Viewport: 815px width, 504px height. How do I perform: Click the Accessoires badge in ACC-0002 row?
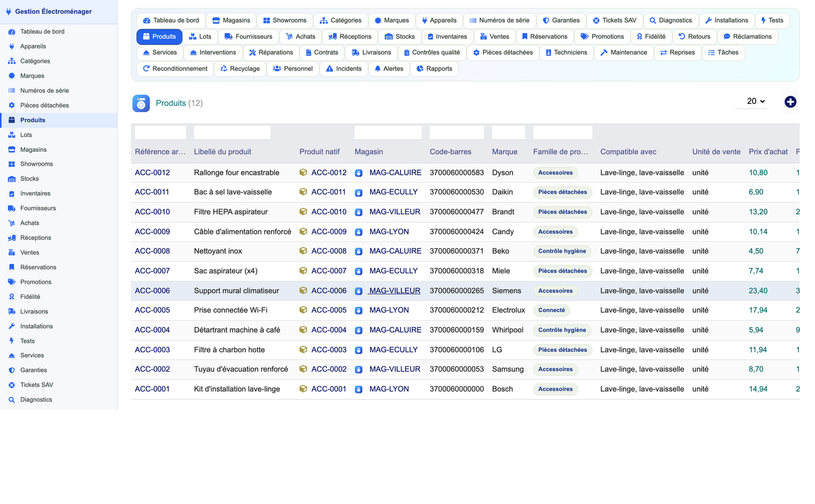(555, 370)
